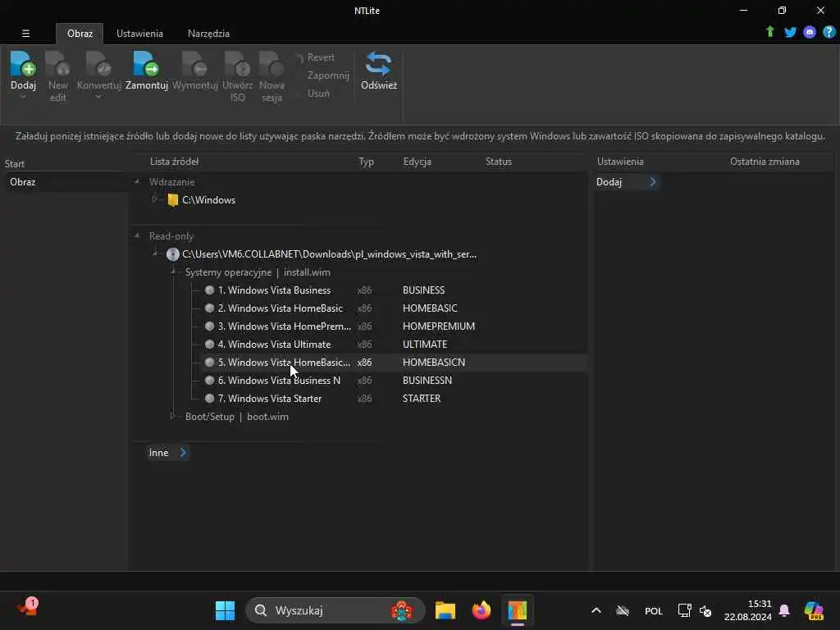Expand the Inne section chevron

coord(183,453)
